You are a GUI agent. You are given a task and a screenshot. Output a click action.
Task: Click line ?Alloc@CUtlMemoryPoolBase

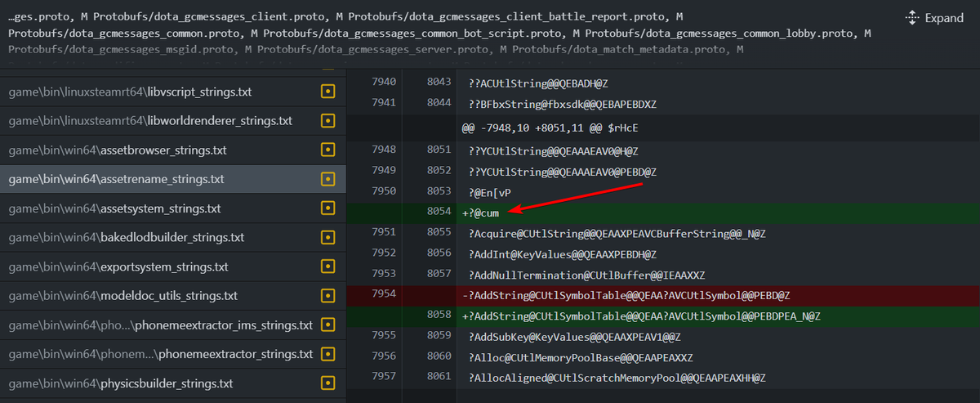[581, 357]
